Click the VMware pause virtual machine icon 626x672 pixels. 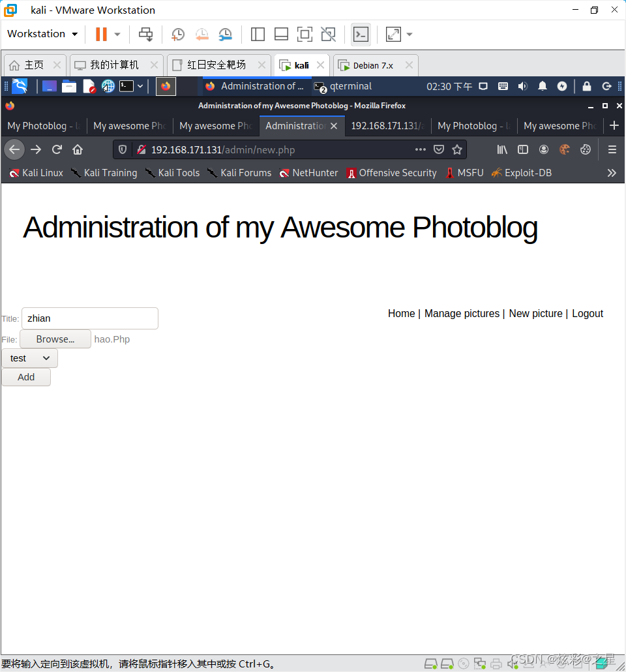pyautogui.click(x=101, y=35)
